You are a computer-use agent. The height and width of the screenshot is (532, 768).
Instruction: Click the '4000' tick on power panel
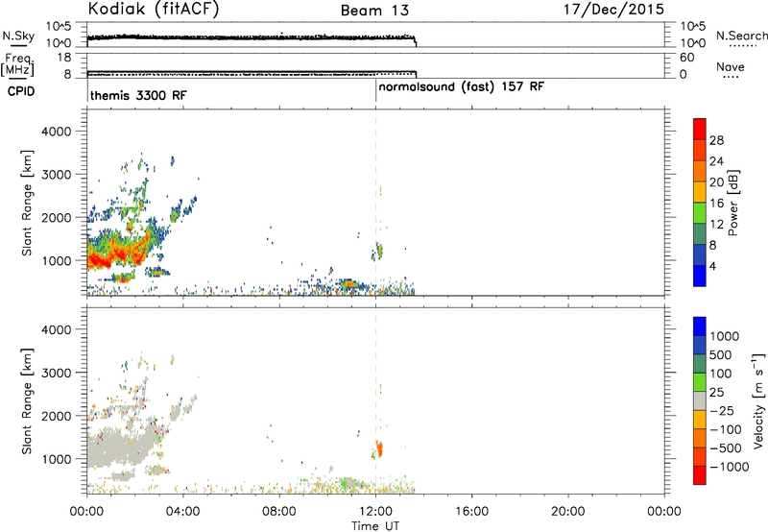tap(56, 132)
